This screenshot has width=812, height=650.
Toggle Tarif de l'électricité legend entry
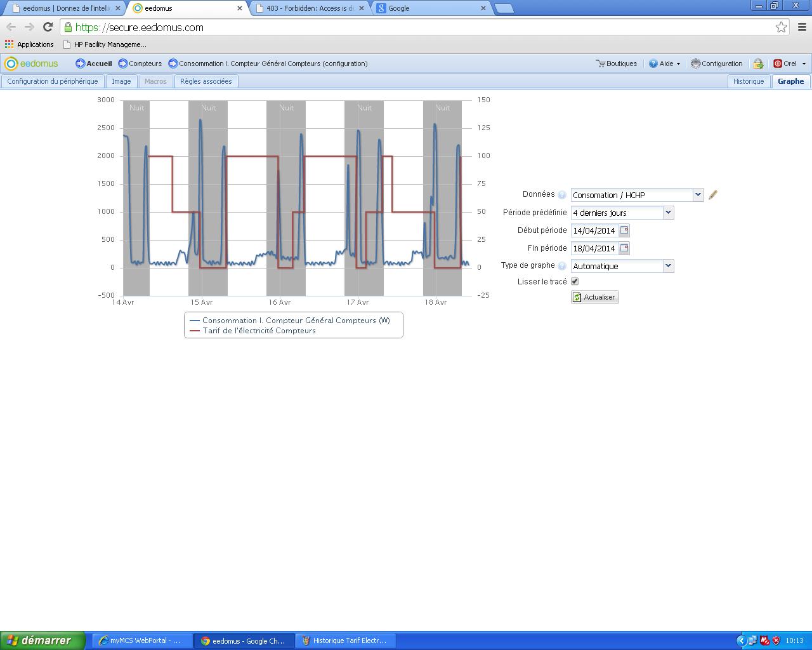259,331
